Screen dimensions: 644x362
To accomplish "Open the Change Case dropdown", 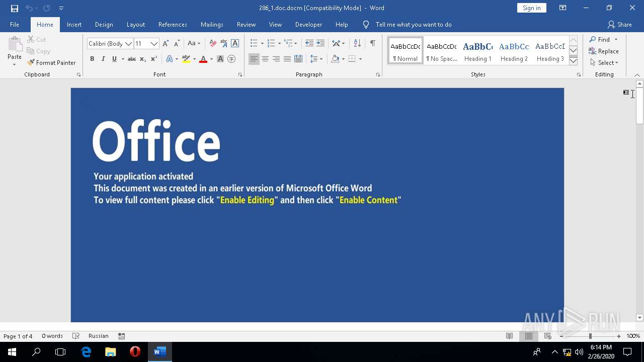I will (x=194, y=43).
